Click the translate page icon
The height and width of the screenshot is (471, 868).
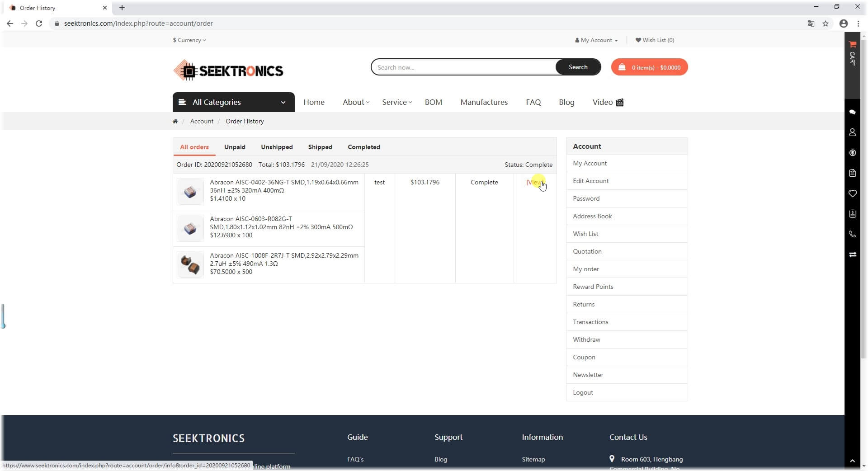point(811,24)
